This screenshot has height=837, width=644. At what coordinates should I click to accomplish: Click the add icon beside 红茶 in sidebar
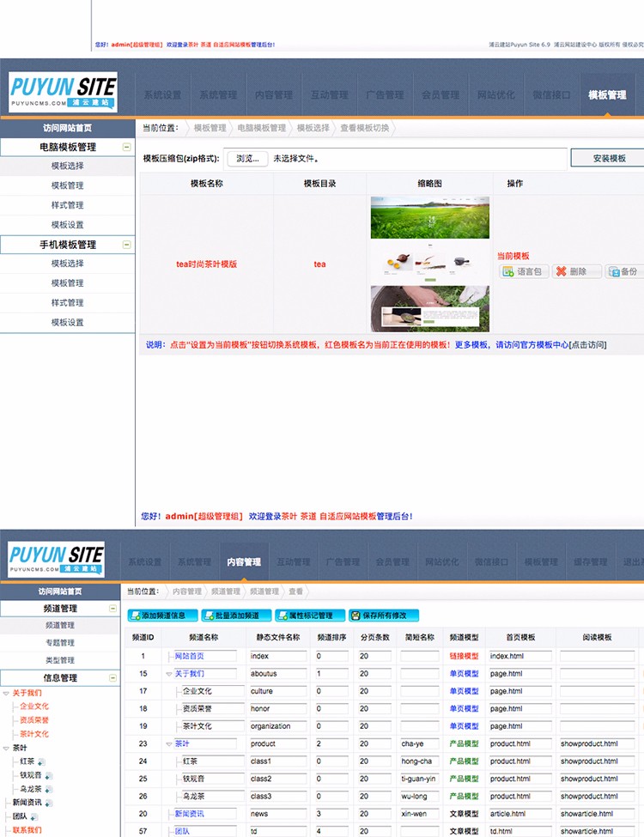41,761
